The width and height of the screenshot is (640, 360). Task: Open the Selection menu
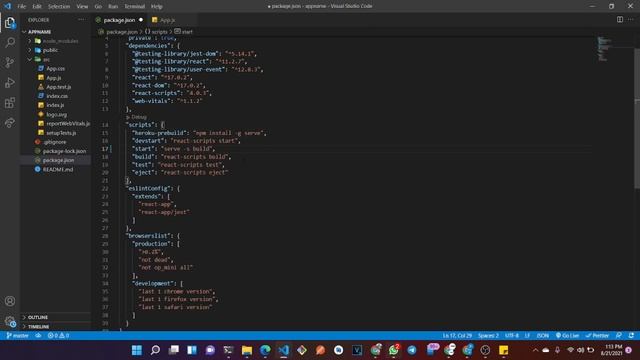pos(59,7)
